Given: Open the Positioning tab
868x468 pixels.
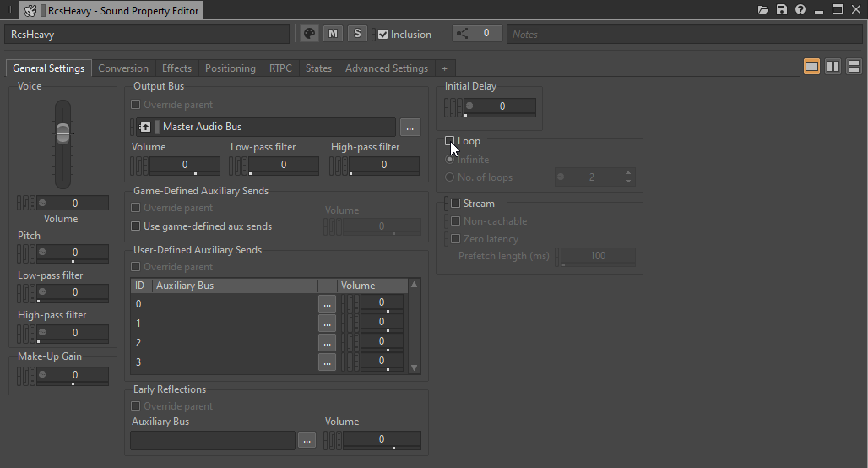Looking at the screenshot, I should click(230, 68).
